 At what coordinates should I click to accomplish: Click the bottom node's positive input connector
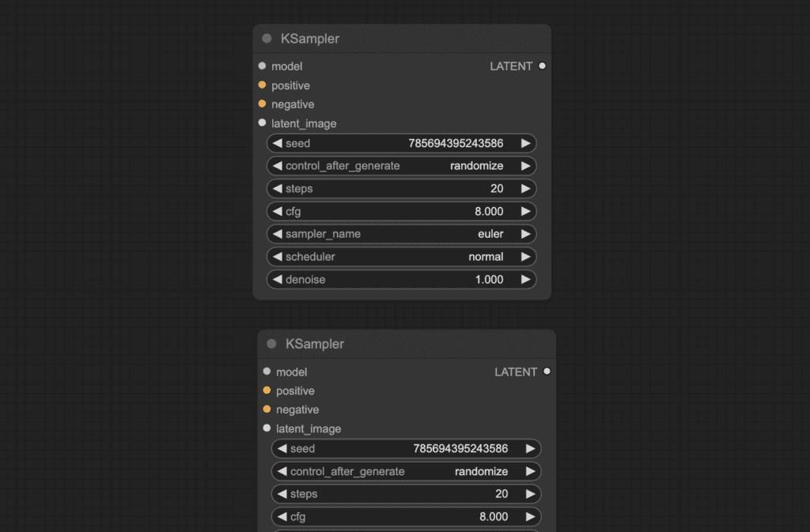[x=267, y=391]
